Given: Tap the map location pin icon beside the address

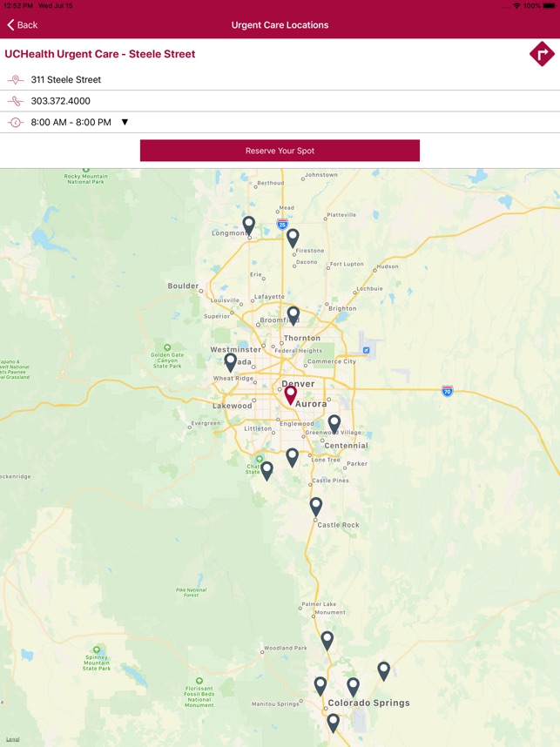Looking at the screenshot, I should [16, 79].
